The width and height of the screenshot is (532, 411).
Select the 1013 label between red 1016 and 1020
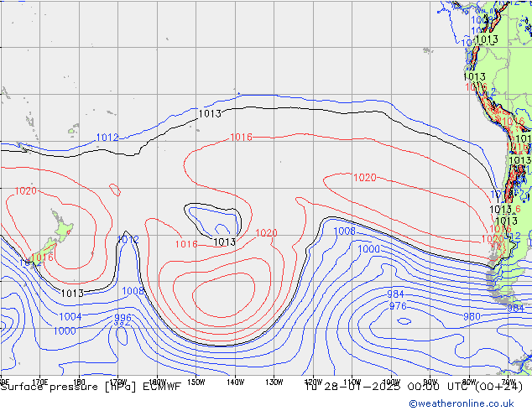click(x=224, y=242)
